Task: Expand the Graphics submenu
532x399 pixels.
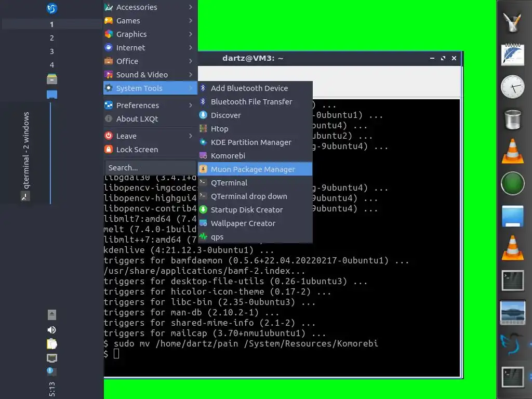Action: [150, 34]
